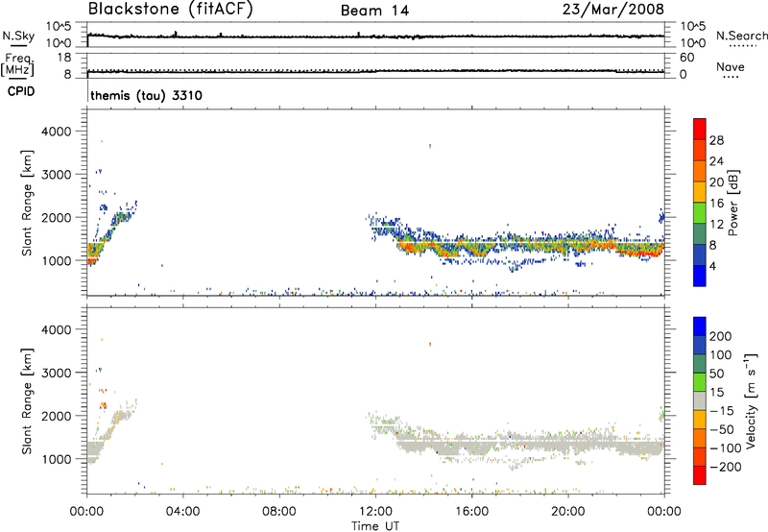Screen dimensions: 768x532
Task: Click the 4 label on Power colorbar
Action: pos(712,266)
